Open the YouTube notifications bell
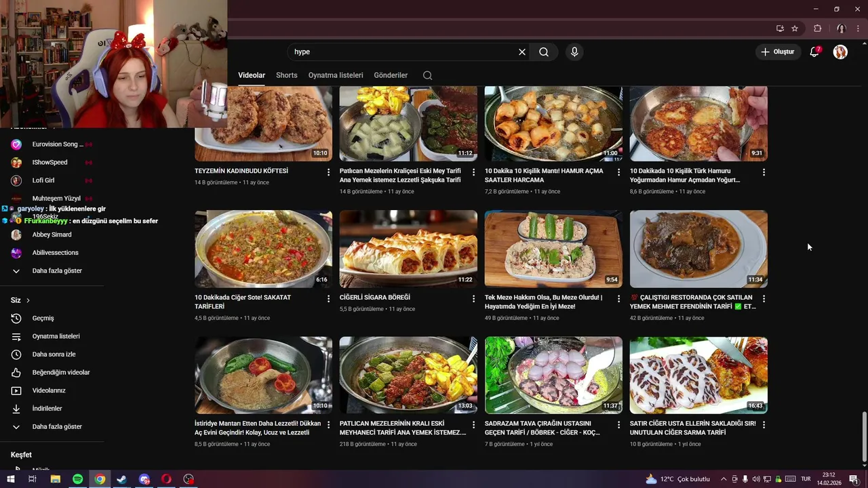868x488 pixels. tap(815, 52)
